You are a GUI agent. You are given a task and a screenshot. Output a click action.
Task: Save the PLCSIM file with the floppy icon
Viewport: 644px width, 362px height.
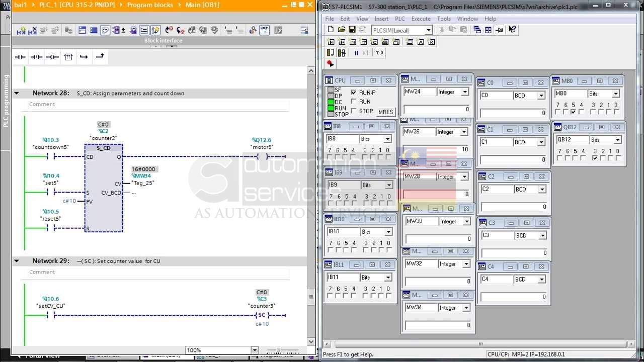[x=352, y=30]
